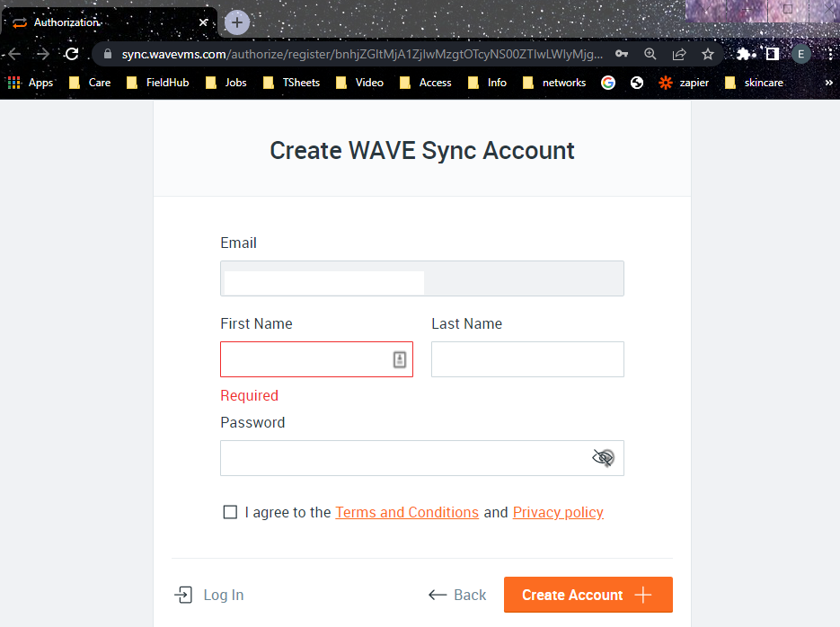
Task: Check the Terms and Conditions agreement box
Action: (230, 512)
